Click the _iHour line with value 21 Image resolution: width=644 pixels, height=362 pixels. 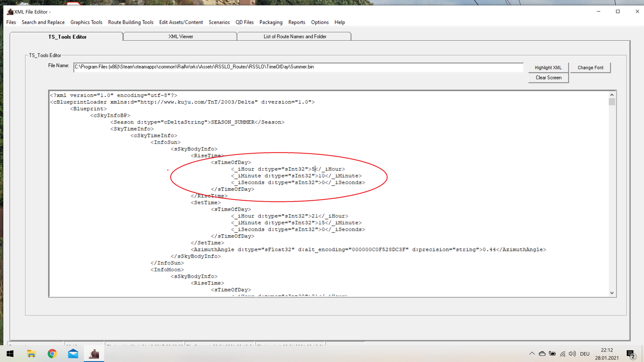click(x=290, y=216)
